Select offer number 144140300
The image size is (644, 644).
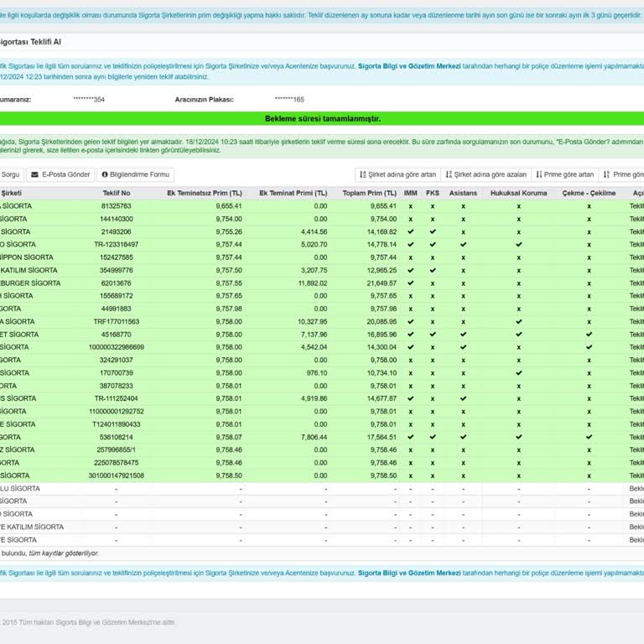[117, 219]
